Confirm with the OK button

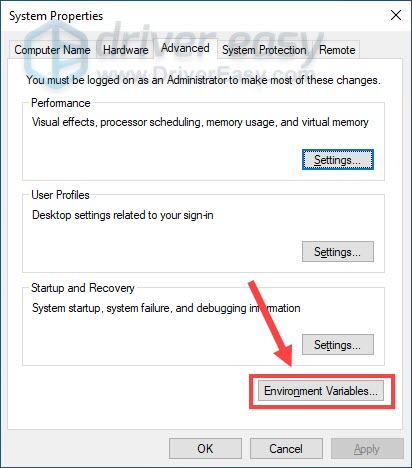(x=205, y=449)
